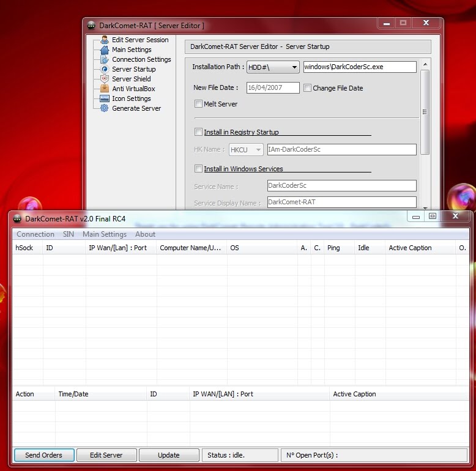Click the Server Editor scrollbar up arrow
The image size is (476, 471).
pos(425,64)
